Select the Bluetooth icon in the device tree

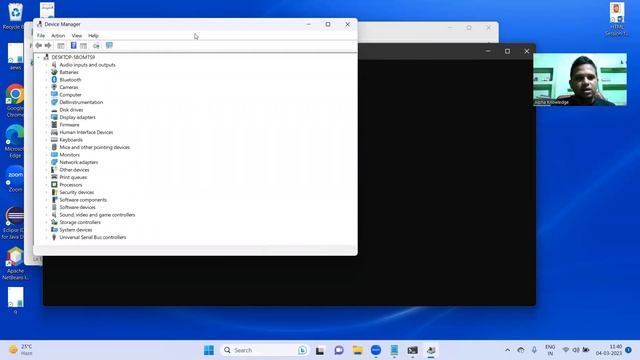pyautogui.click(x=54, y=80)
